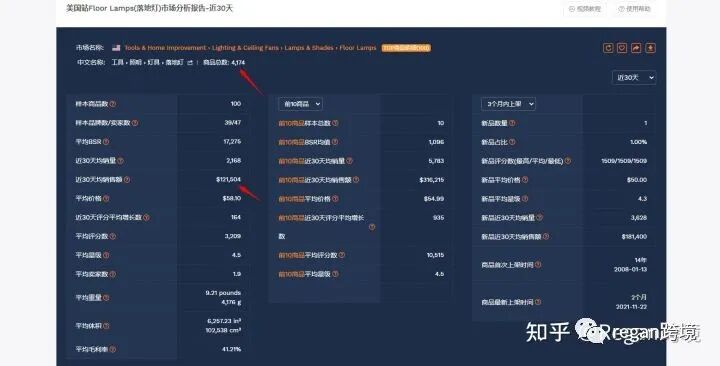The image size is (720, 366).
Task: Click help icon next to 平均BSR
Action: click(x=106, y=142)
